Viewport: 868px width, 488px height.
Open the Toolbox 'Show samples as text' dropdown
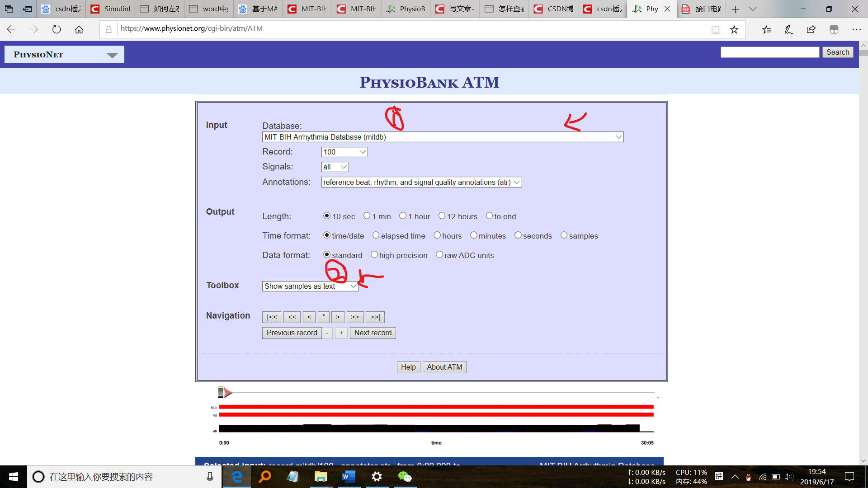pos(310,286)
